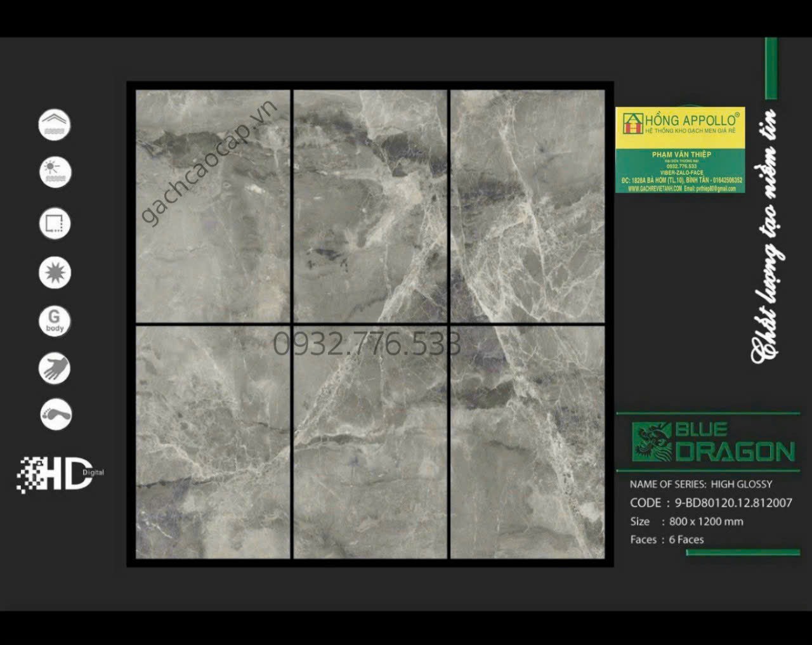
Task: Click the Size 800 x 1200 mm line
Action: 686,521
